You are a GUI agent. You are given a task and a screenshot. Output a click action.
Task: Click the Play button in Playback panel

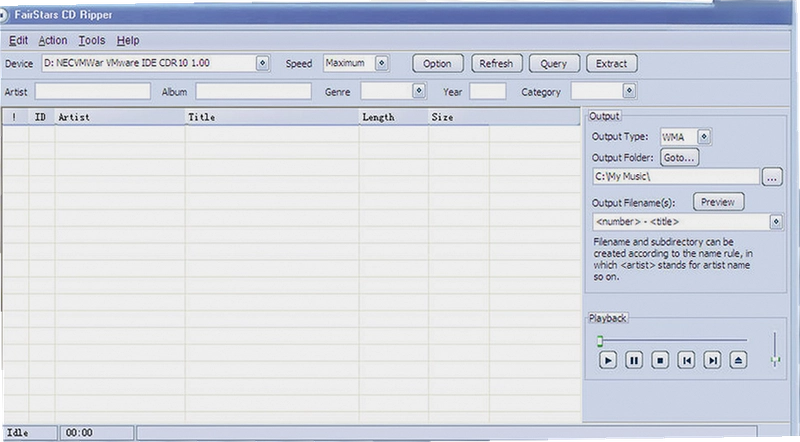coord(608,360)
